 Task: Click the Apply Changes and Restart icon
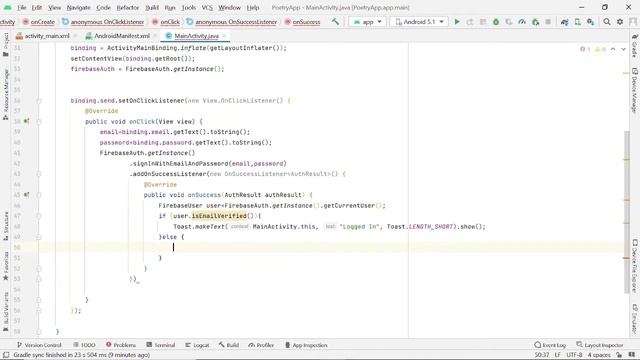(470, 22)
